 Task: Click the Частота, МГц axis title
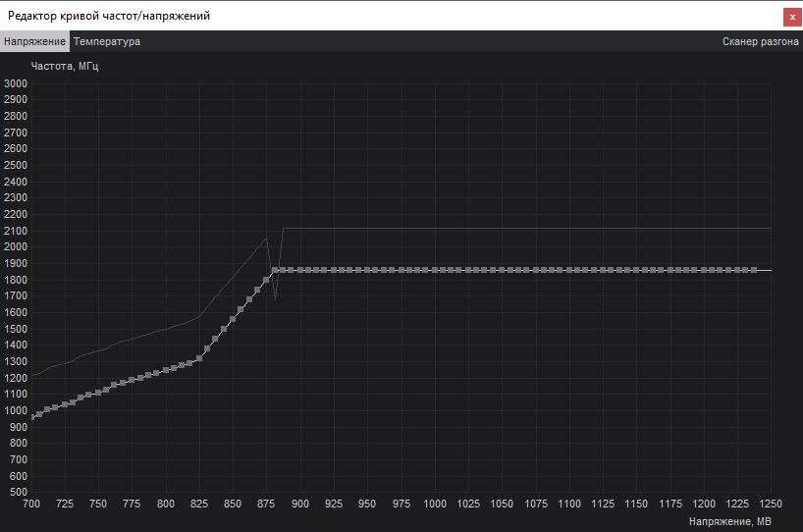tap(65, 66)
